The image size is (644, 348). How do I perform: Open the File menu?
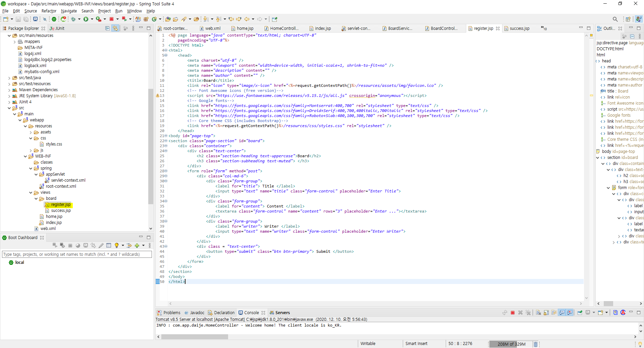tap(5, 11)
